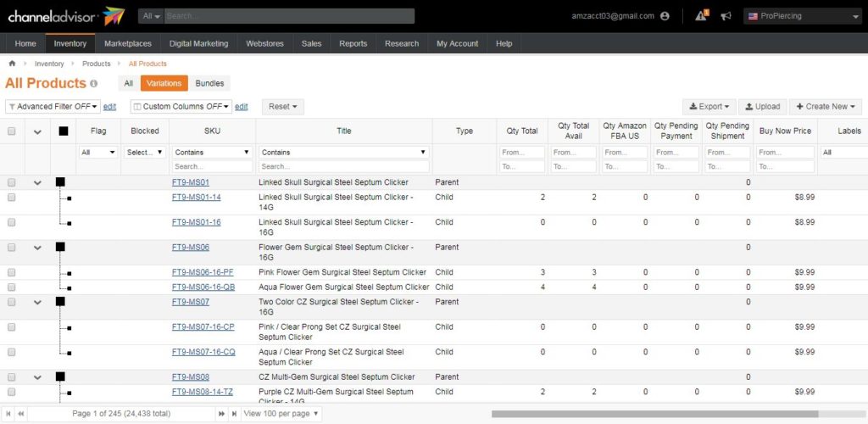Screen dimensions: 868x424
Task: Click the Title search input field
Action: click(x=343, y=167)
